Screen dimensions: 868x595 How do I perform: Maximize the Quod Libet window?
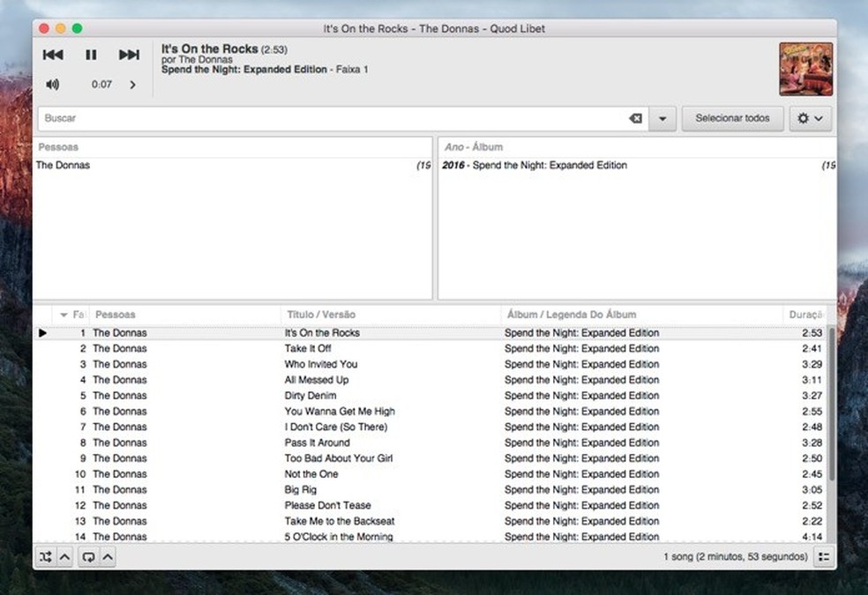click(x=78, y=28)
